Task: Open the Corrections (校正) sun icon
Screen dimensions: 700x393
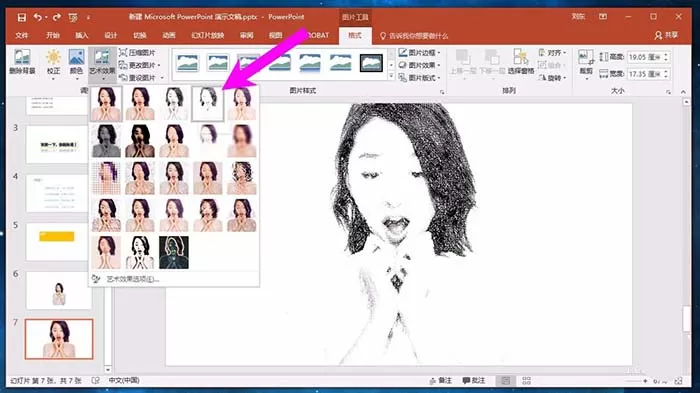Action: pos(54,62)
